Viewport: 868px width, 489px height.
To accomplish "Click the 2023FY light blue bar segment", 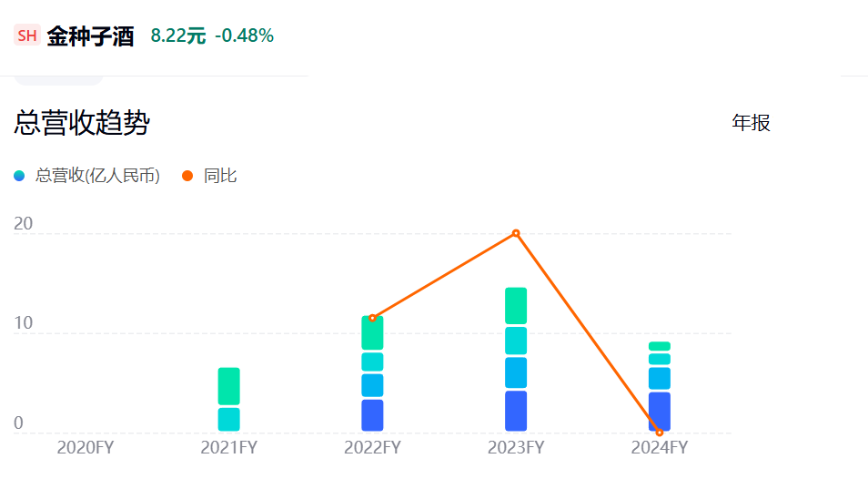I will click(516, 372).
